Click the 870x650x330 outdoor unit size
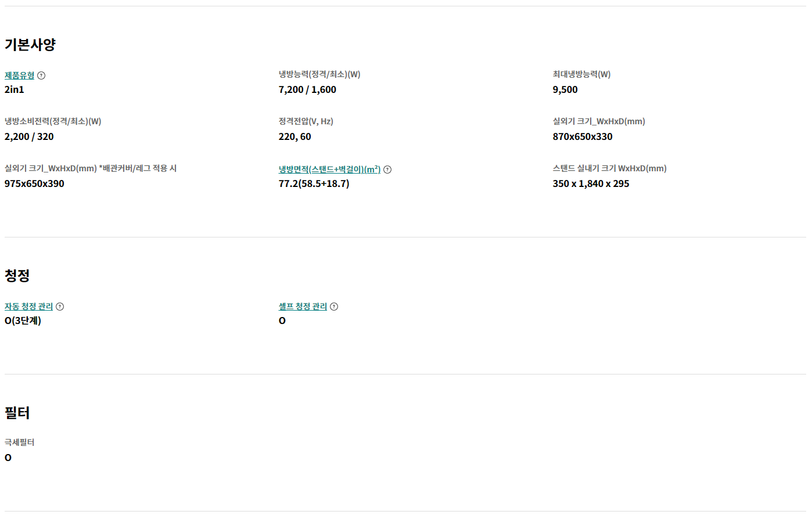812x515 pixels. [583, 136]
